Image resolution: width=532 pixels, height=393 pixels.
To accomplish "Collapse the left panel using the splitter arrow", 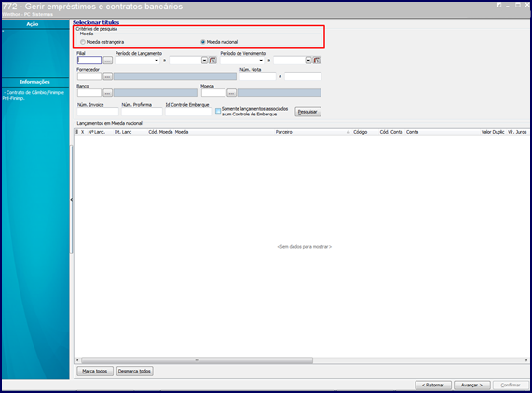I will [x=71, y=200].
